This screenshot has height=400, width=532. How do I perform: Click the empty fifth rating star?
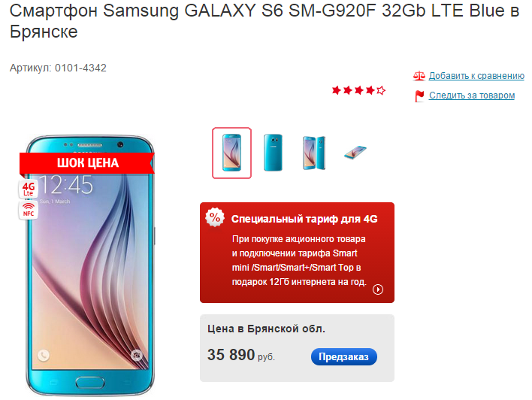click(381, 90)
